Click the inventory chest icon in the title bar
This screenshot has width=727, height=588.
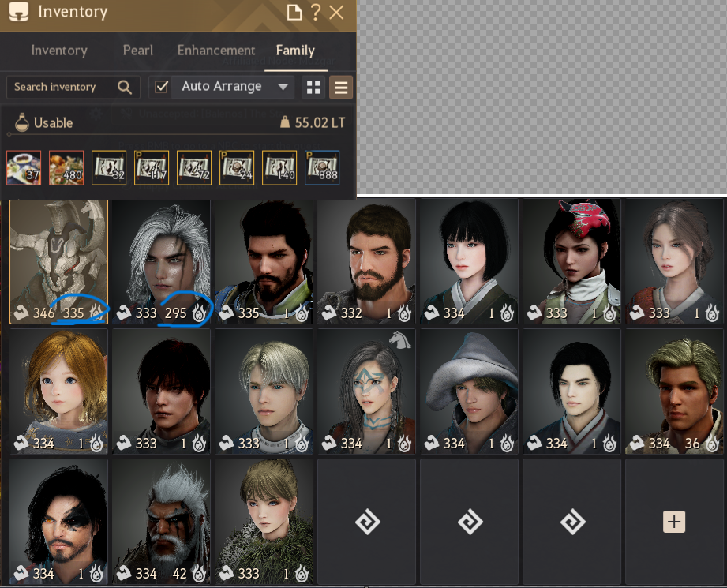pyautogui.click(x=19, y=12)
